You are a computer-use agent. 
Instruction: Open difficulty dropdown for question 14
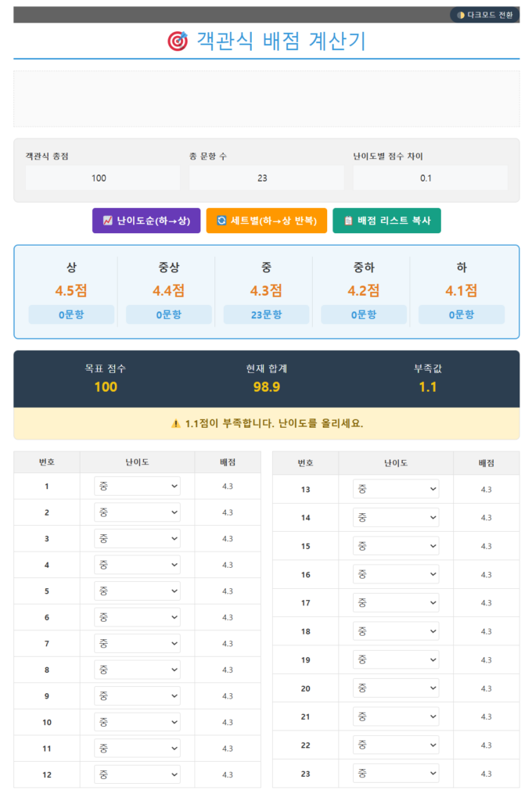[396, 518]
